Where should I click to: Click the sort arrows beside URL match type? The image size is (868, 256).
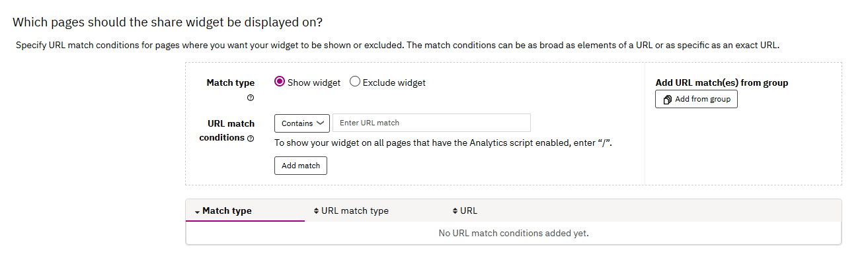[x=316, y=211]
